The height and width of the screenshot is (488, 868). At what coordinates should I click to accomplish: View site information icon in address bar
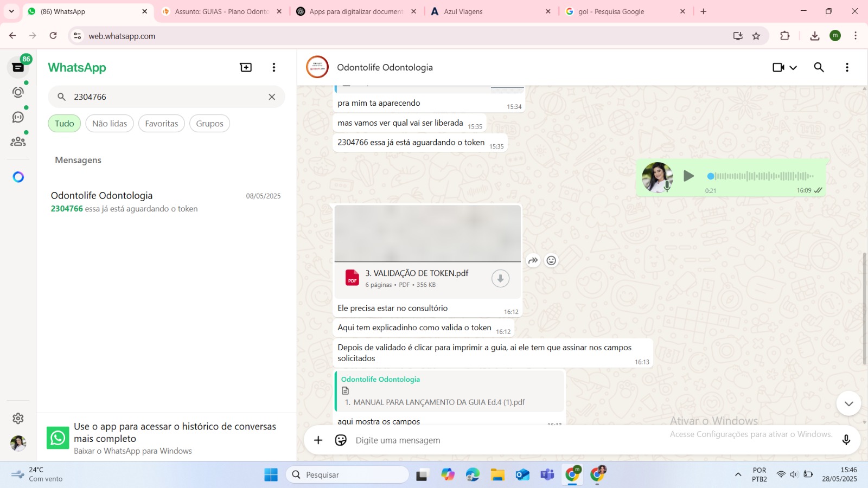(78, 36)
